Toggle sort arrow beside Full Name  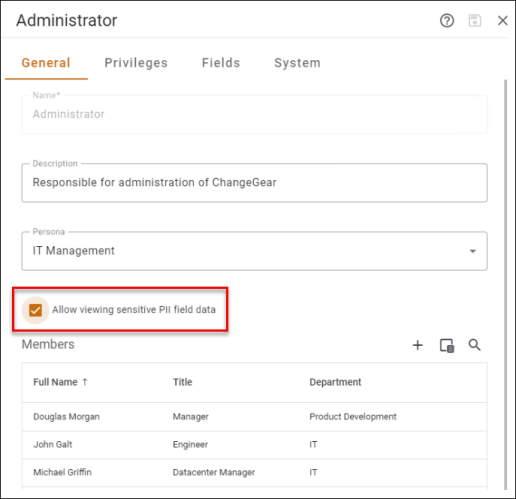(85, 382)
